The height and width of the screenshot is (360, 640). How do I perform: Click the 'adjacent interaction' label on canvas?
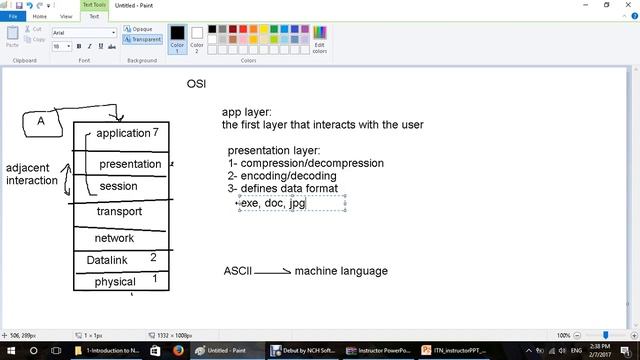point(32,174)
